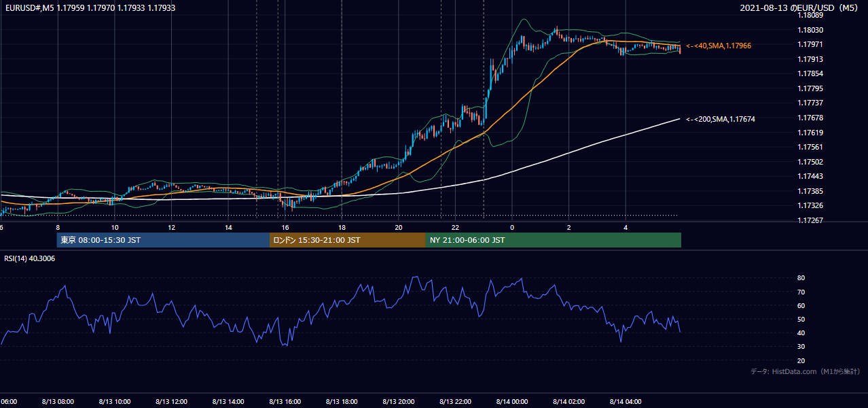Click the RSI level 60 axis label

pos(801,305)
